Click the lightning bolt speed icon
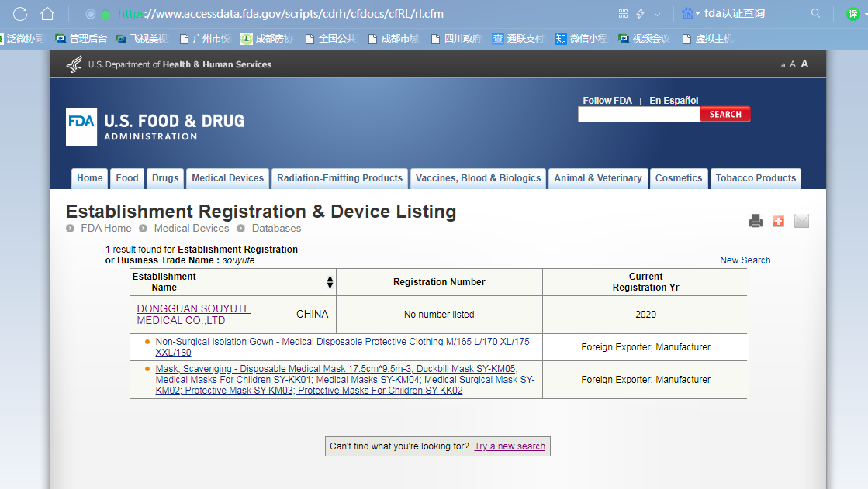Image resolution: width=868 pixels, height=489 pixels. (x=641, y=14)
